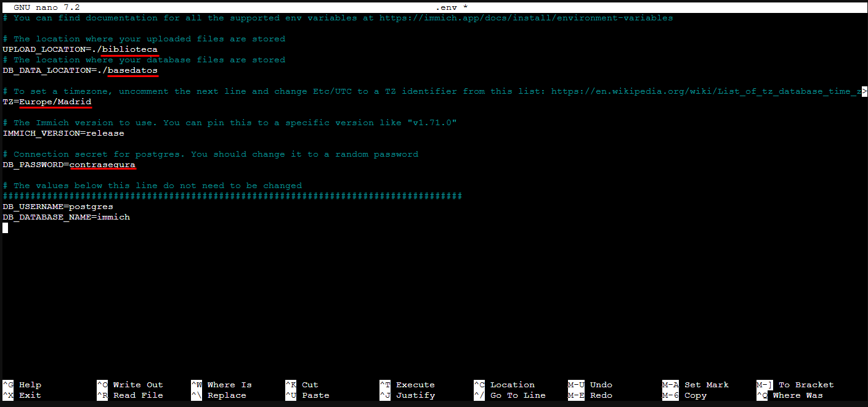
Task: Place cursor on DB_DATABASE_NAME=immich line
Action: pos(66,217)
